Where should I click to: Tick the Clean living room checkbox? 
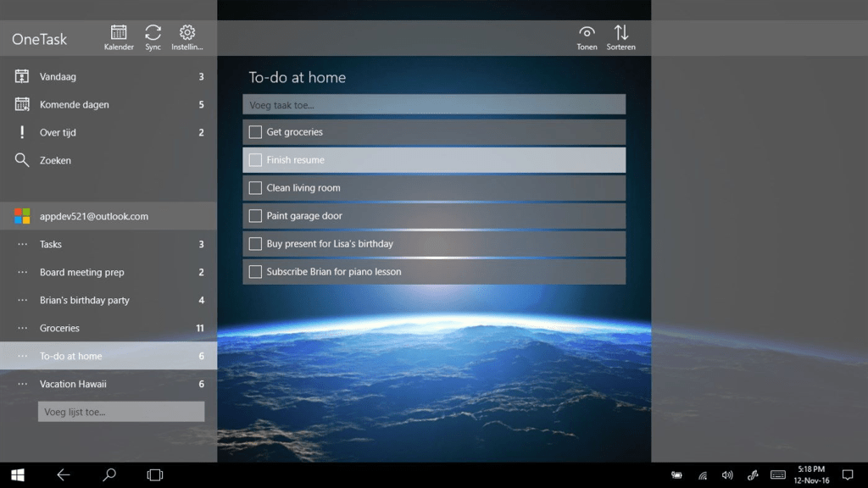tap(255, 188)
